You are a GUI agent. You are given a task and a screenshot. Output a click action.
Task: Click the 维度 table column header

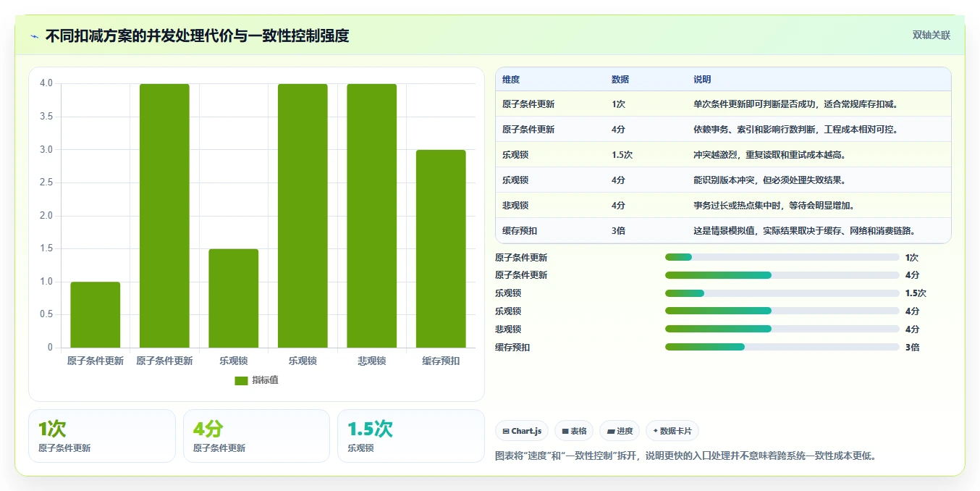(511, 80)
